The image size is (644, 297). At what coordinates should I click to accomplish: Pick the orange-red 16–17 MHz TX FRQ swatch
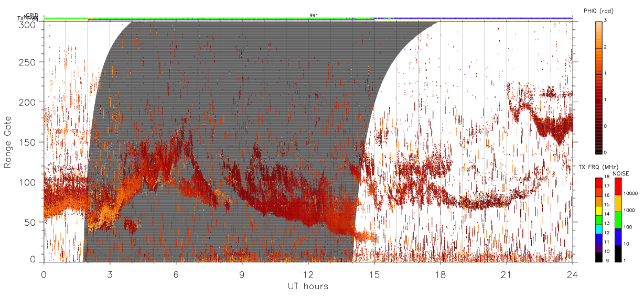(598, 191)
